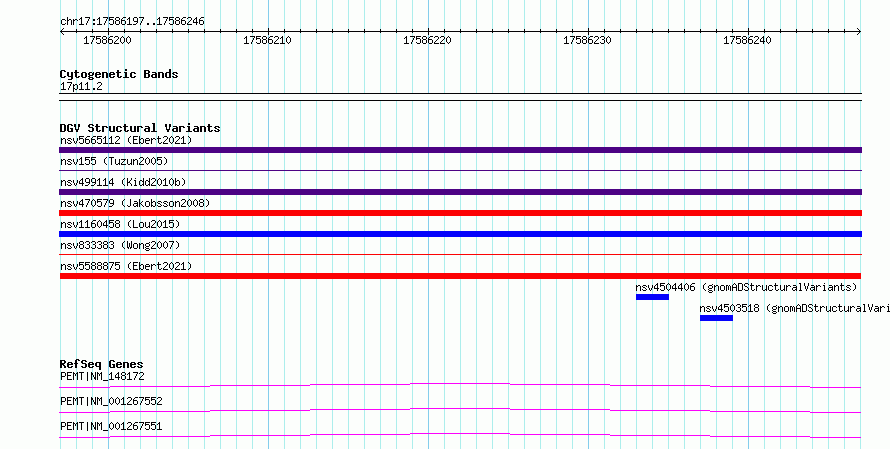
Task: Click the nsv4504406 gnomAD variant label
Action: coord(746,287)
